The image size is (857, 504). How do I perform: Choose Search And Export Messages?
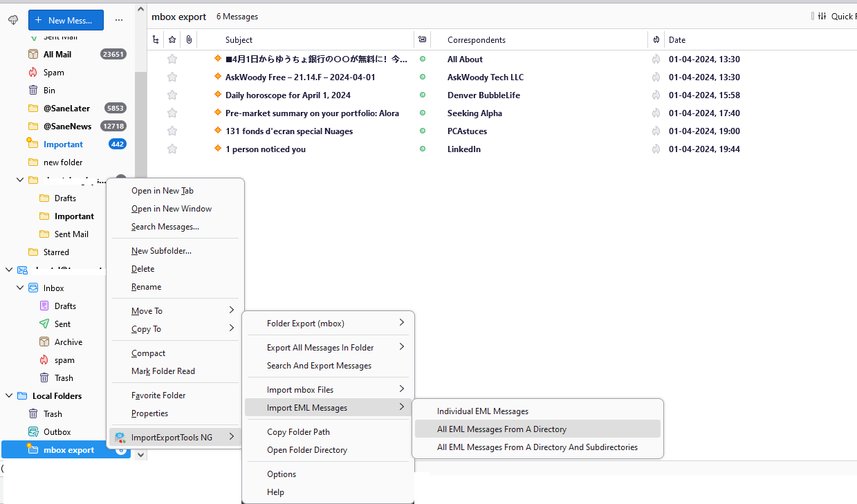tap(319, 366)
